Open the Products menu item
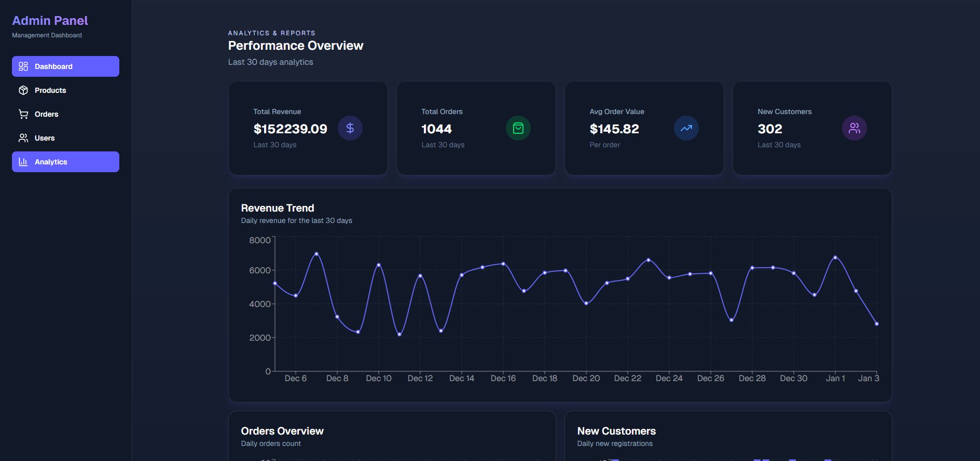Viewport: 980px width, 461px height. click(50, 90)
